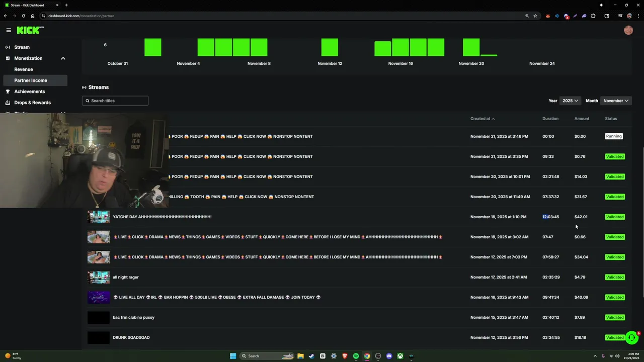
Task: Open the taskbar clock and date
Action: tap(631, 356)
